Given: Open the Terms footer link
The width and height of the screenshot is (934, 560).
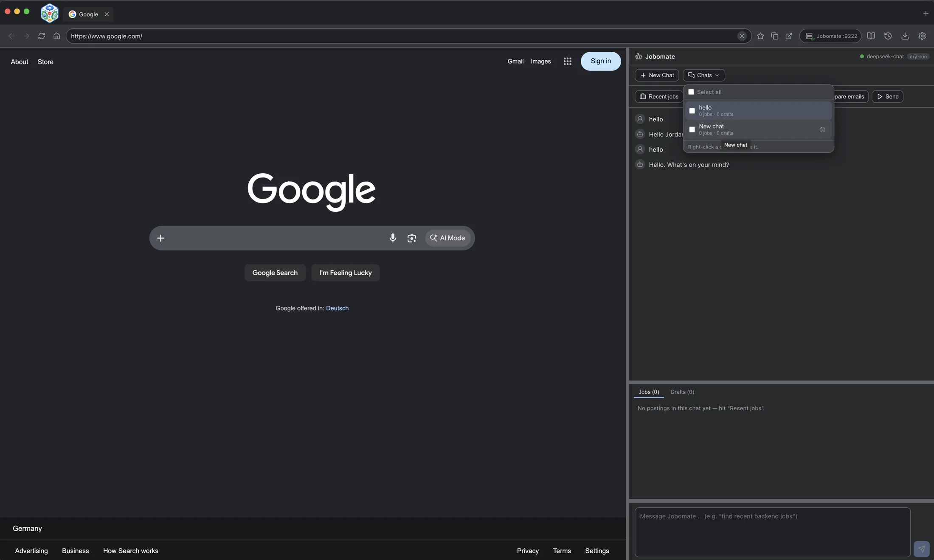Looking at the screenshot, I should tap(562, 551).
